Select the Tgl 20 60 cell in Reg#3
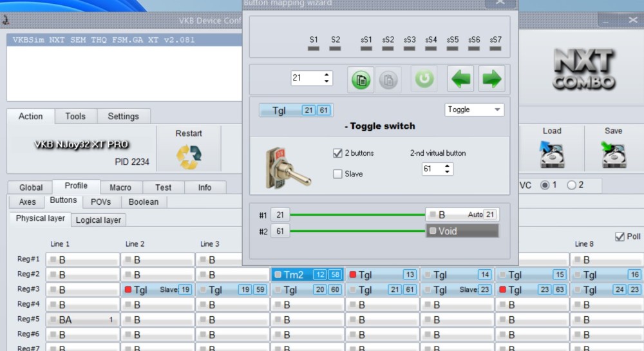Screen dimensions: 644x351 click(x=308, y=289)
